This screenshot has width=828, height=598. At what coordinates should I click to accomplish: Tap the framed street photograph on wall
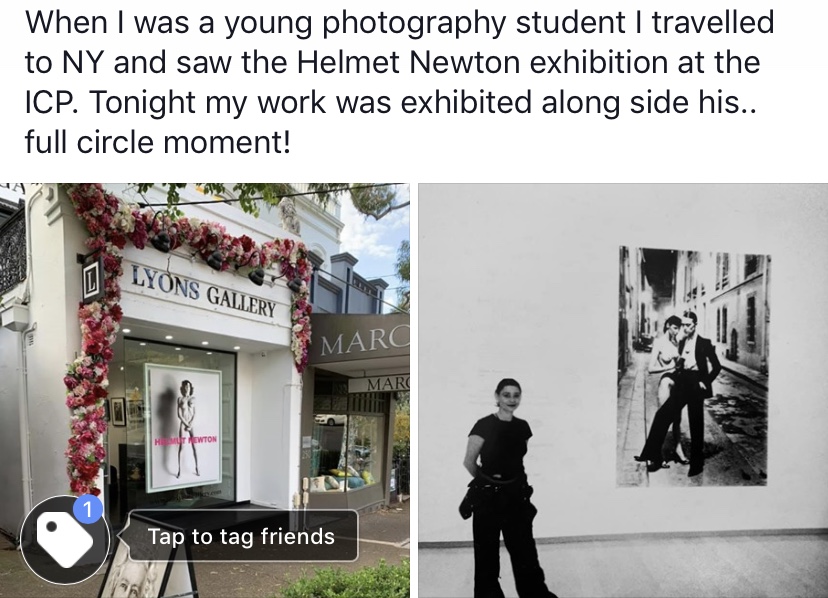click(x=693, y=367)
